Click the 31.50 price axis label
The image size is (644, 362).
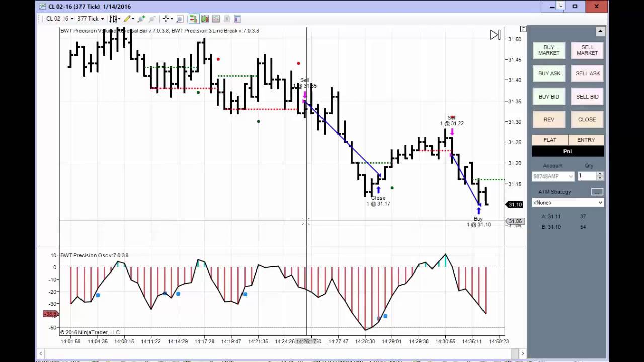click(514, 39)
